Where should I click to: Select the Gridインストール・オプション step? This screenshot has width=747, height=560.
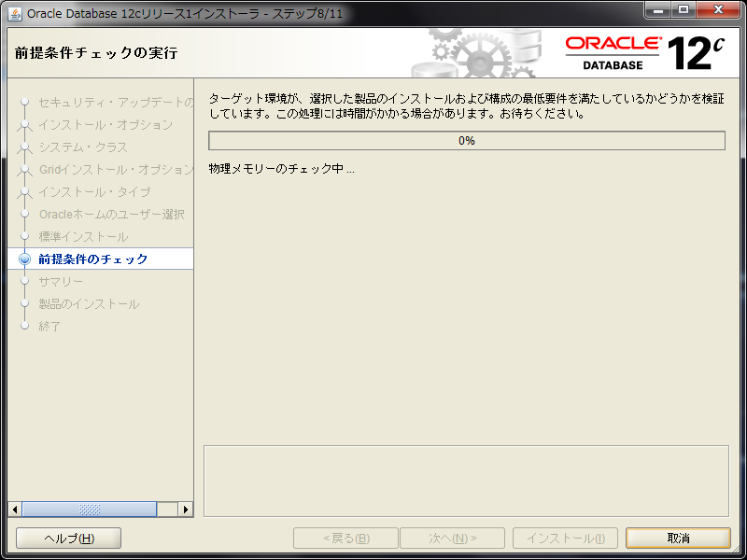coord(116,170)
